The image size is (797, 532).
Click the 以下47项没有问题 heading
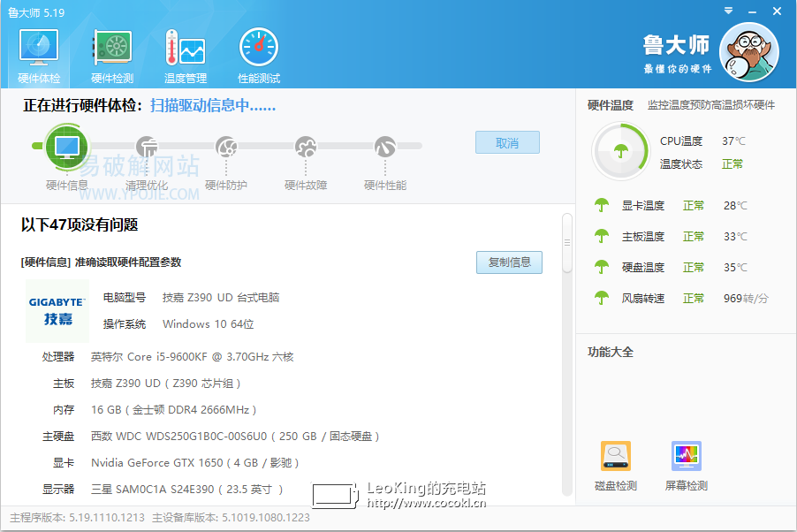(80, 224)
